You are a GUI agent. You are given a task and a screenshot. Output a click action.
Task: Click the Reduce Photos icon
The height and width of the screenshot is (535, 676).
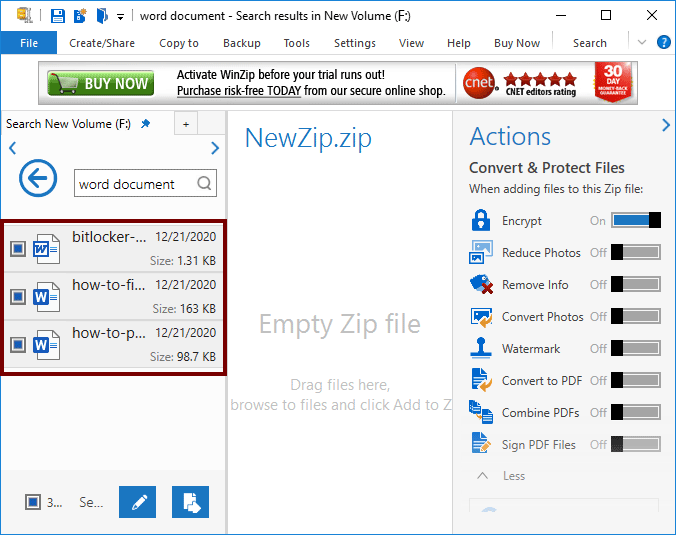(x=481, y=252)
